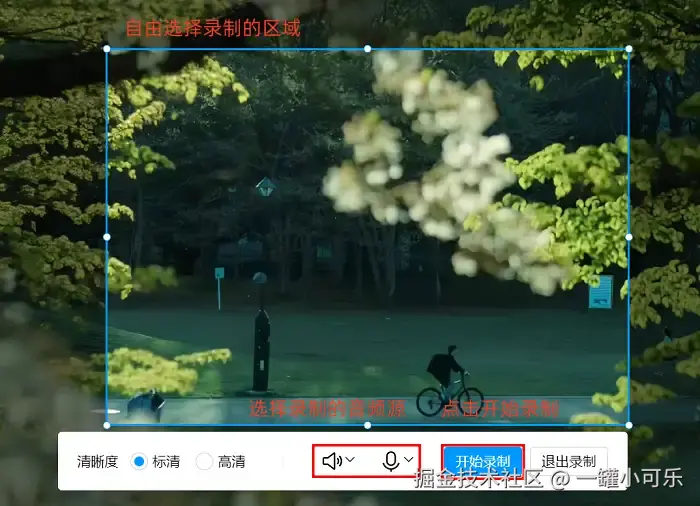Screen dimensions: 700x506
Task: Expand the speaker audio dropdown arrow
Action: coord(350,460)
